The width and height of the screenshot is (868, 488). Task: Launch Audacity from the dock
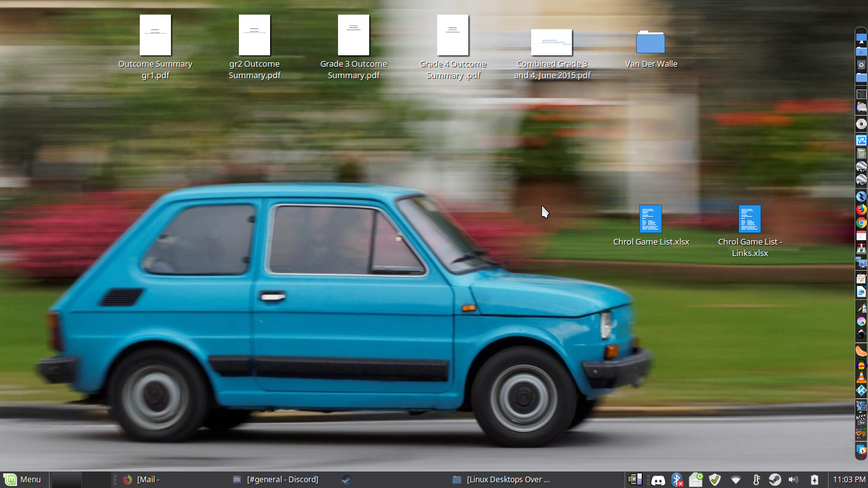click(x=862, y=363)
